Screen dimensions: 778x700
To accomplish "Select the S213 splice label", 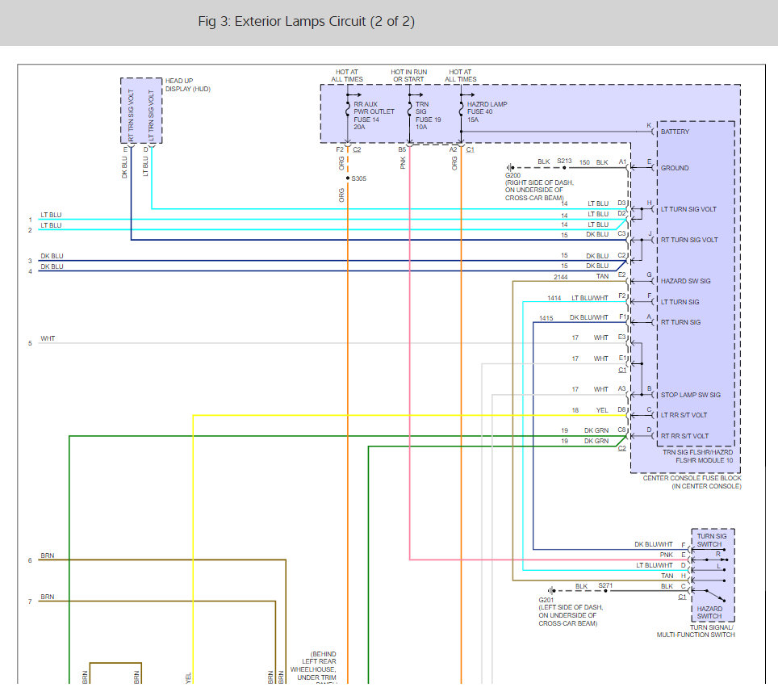I will click(x=564, y=161).
